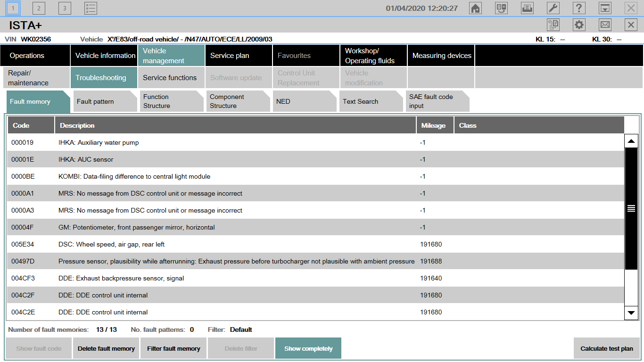Viewport: 644px width, 362px height.
Task: Click mileage value 191688
Action: pyautogui.click(x=431, y=261)
